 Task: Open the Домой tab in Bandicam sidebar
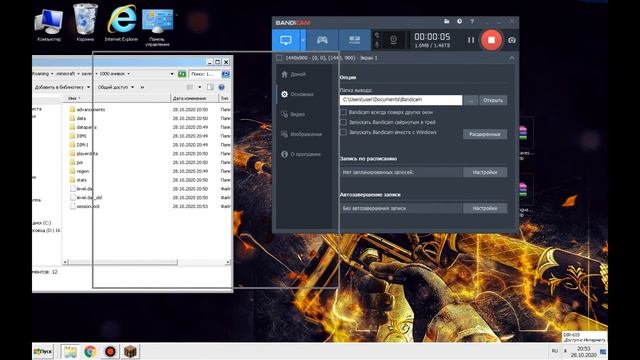293,74
